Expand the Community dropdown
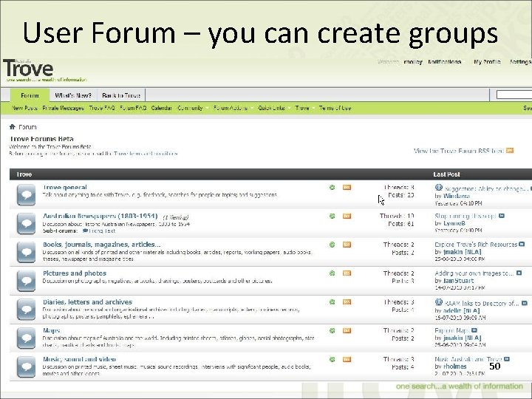532x399 pixels. (x=192, y=108)
